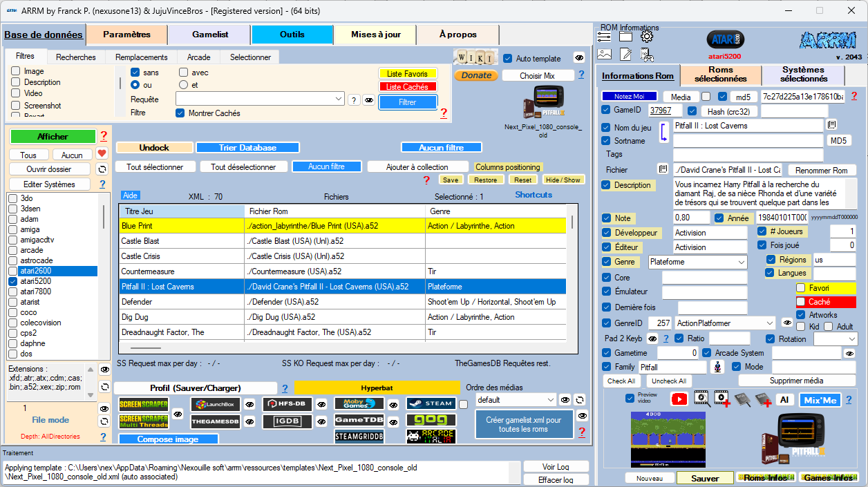This screenshot has height=487, width=868.
Task: Click the GOG scraper logo
Action: [431, 419]
